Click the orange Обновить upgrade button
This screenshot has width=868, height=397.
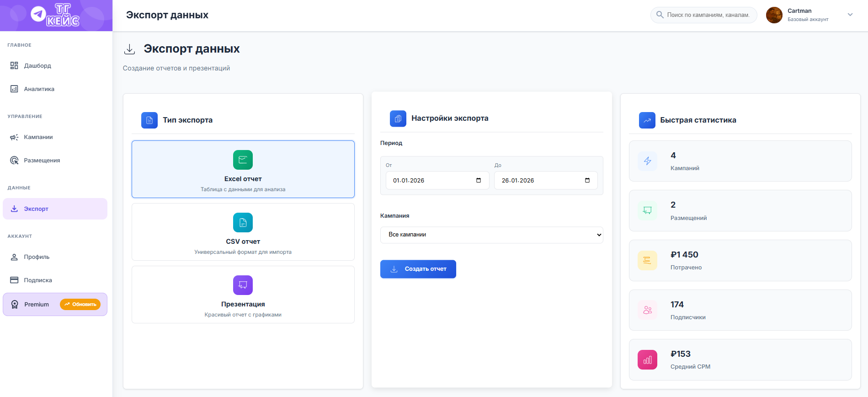click(80, 304)
